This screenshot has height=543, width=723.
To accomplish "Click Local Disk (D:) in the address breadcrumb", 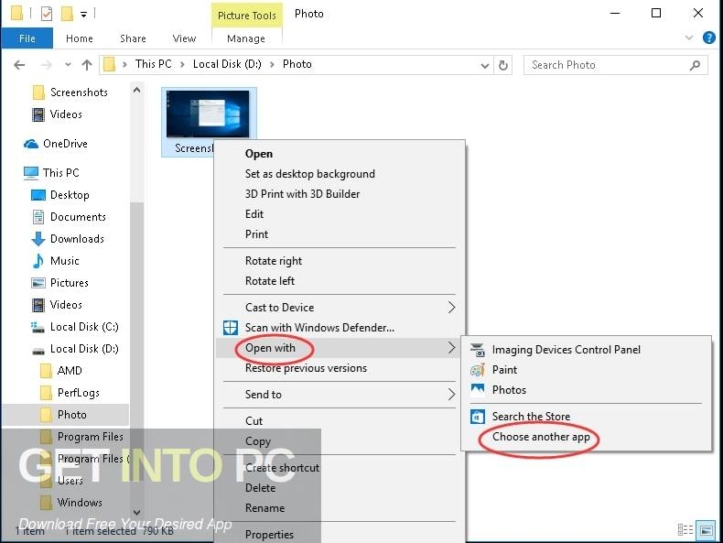I will (x=227, y=65).
